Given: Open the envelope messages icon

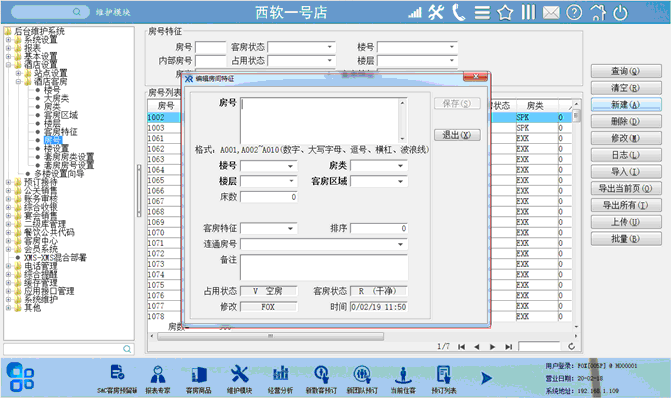Looking at the screenshot, I should coord(551,13).
